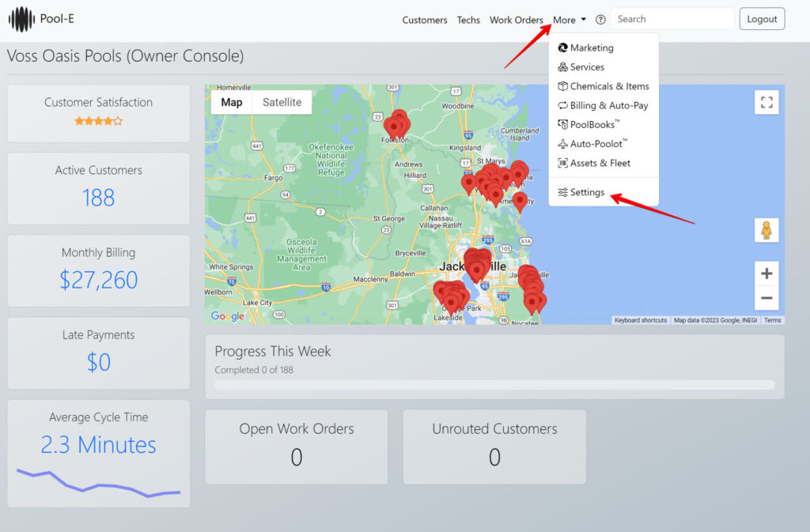Click the Late Payments $0 value
Image resolution: width=810 pixels, height=532 pixels.
98,362
